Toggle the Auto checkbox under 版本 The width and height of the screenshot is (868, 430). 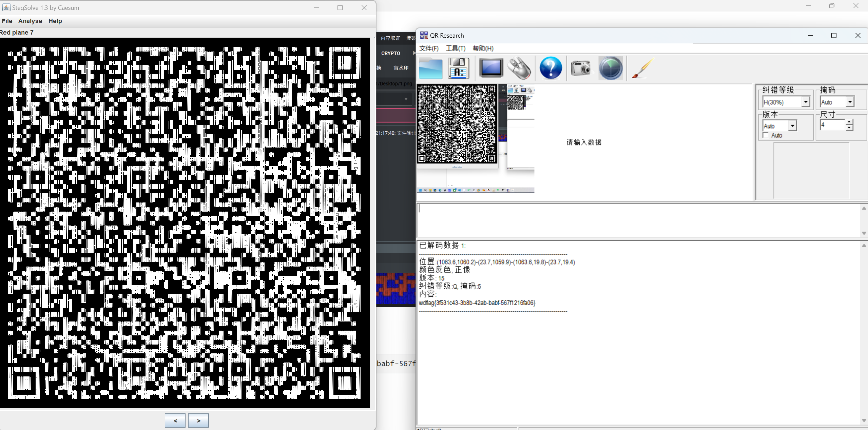click(766, 135)
